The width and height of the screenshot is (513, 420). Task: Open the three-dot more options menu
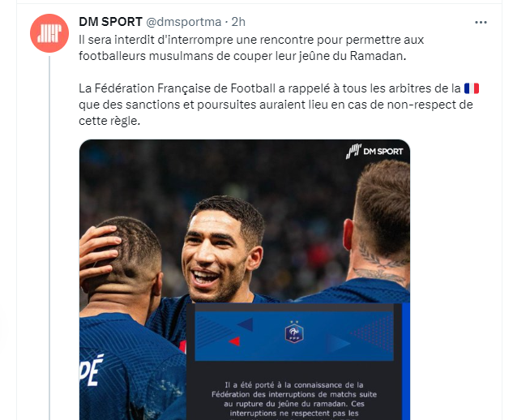(481, 22)
